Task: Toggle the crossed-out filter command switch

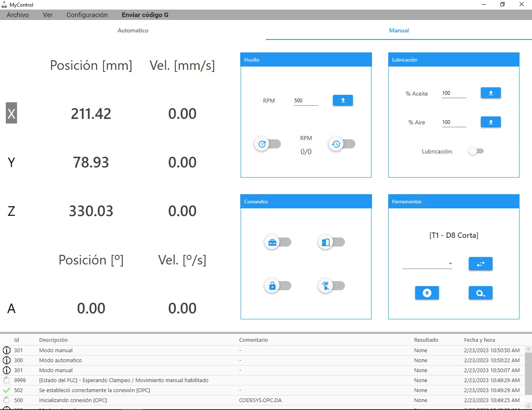Action: [331, 286]
